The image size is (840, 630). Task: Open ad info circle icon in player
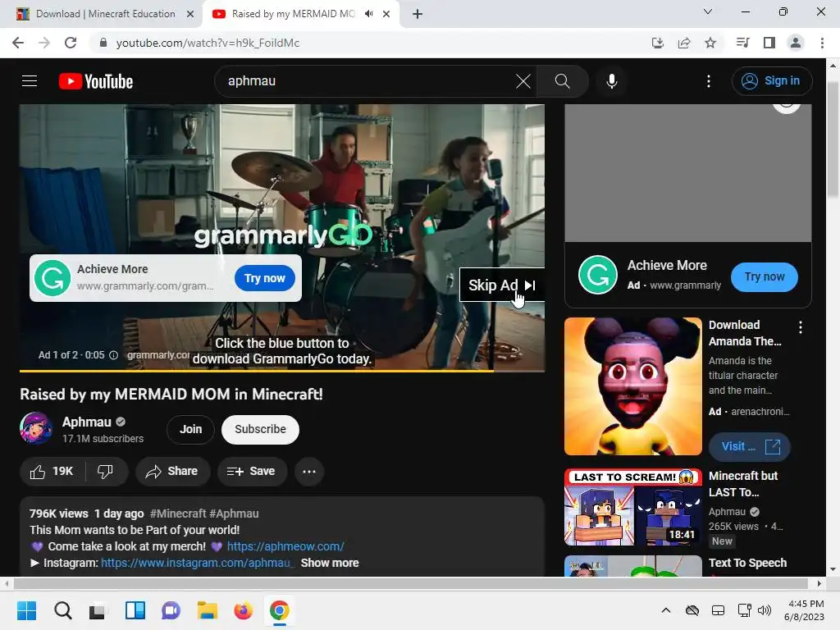coord(113,354)
